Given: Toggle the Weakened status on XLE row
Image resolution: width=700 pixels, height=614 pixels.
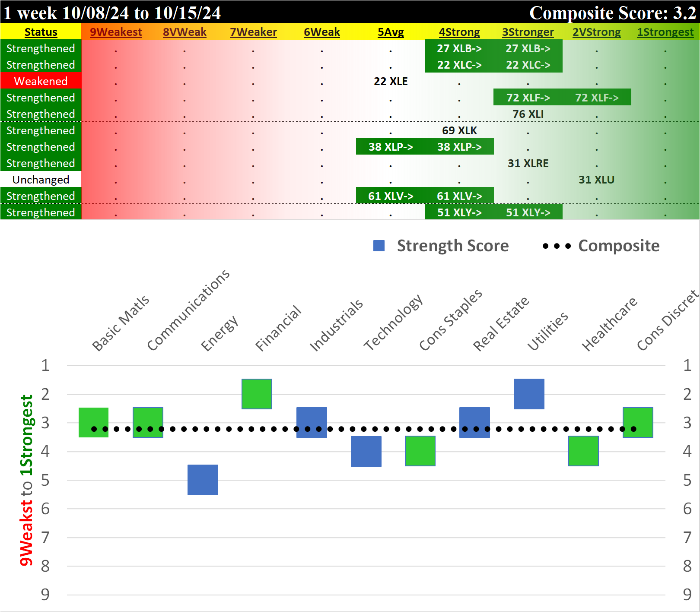Looking at the screenshot, I should [41, 81].
